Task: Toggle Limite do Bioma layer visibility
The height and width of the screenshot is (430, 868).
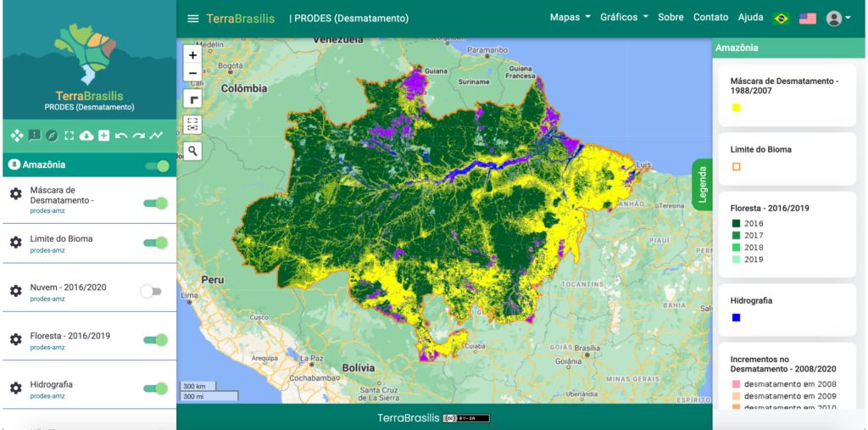Action: coord(156,243)
